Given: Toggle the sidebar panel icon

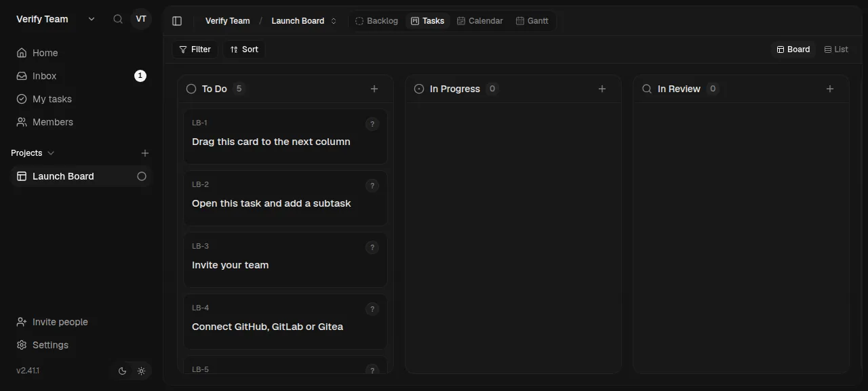Looking at the screenshot, I should tap(177, 21).
